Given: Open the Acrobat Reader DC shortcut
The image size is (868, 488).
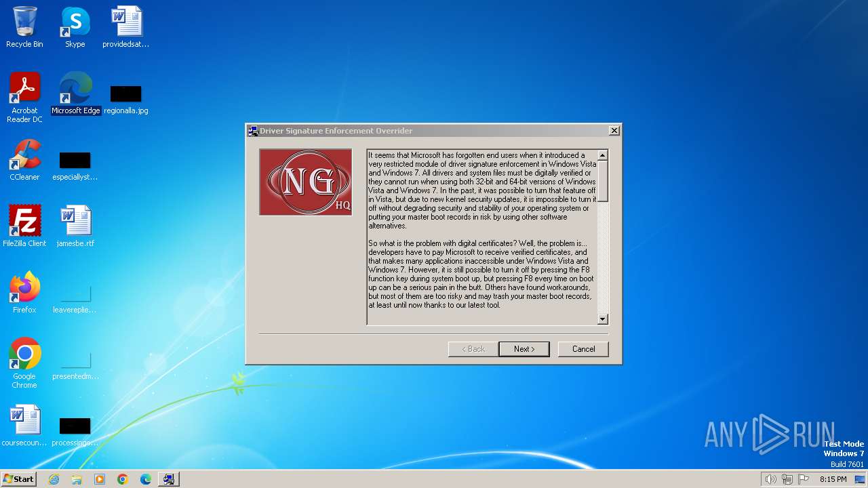Looking at the screenshot, I should click(x=24, y=98).
